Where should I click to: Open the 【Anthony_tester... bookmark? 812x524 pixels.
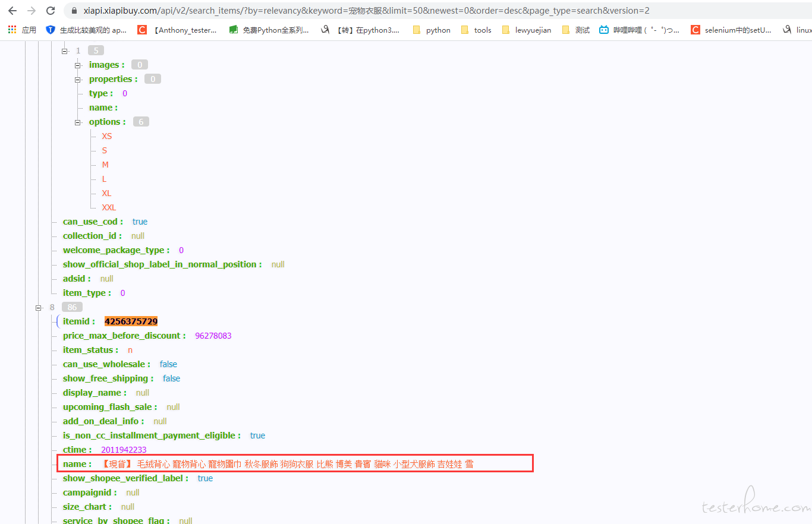(x=177, y=30)
